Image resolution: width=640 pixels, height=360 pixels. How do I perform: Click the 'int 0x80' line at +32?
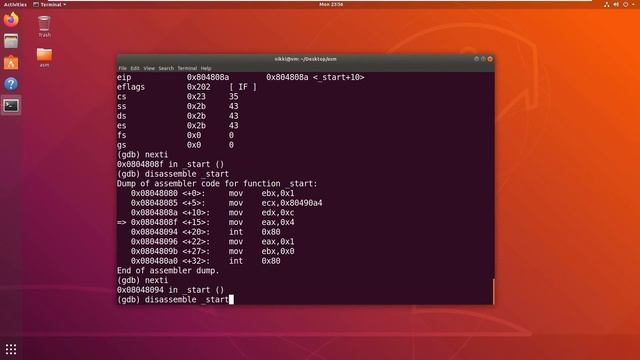(205, 261)
